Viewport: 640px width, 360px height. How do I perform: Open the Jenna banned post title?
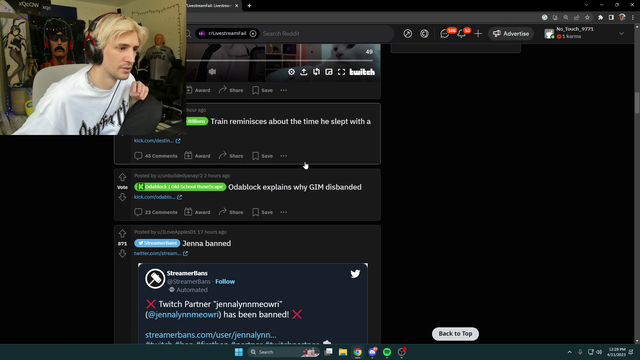(207, 243)
